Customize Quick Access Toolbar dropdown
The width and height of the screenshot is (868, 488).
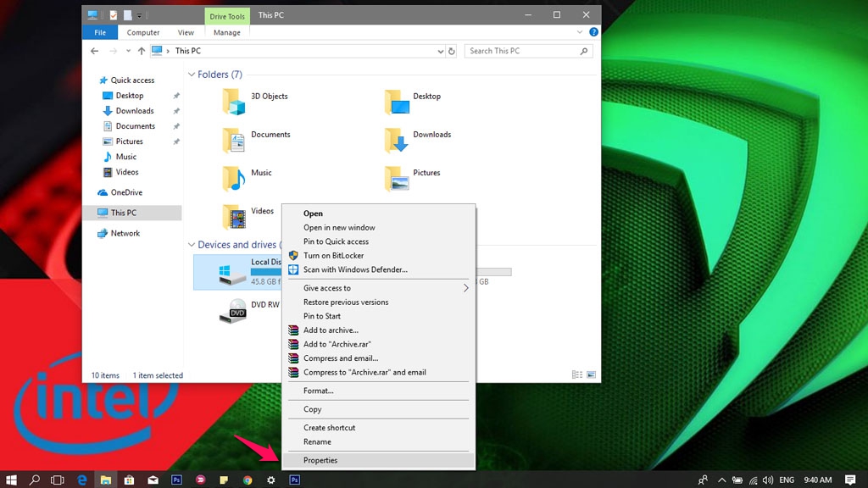point(139,15)
